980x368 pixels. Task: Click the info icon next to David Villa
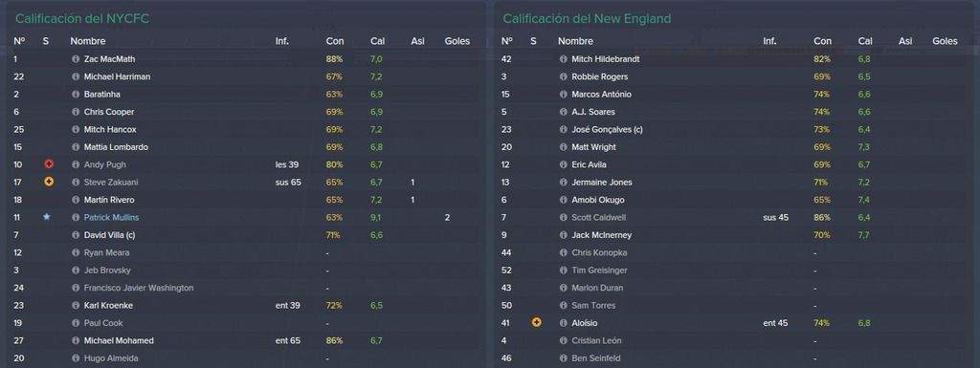(x=76, y=235)
